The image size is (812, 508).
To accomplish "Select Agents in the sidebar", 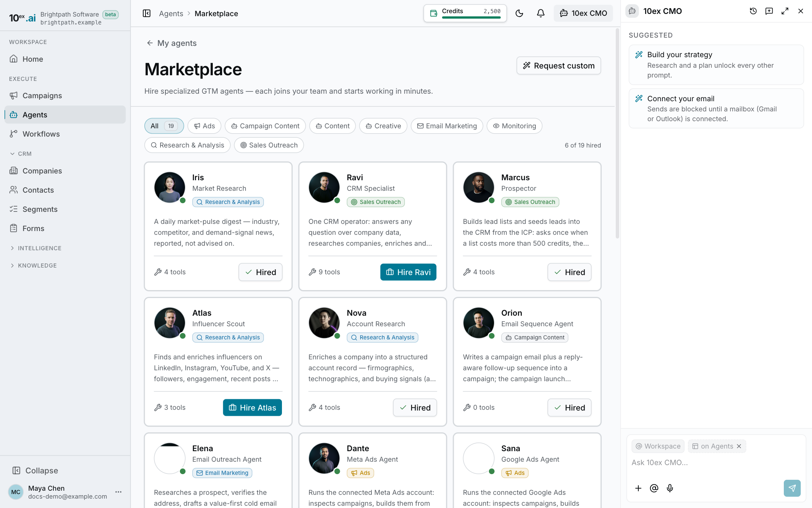I will [65, 115].
